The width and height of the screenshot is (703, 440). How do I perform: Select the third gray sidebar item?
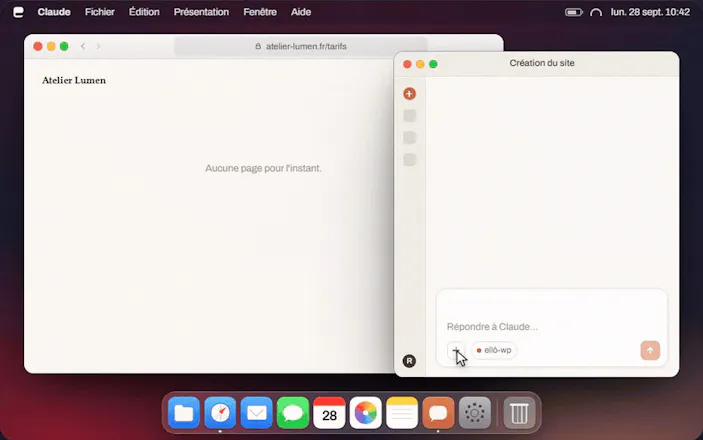[409, 160]
